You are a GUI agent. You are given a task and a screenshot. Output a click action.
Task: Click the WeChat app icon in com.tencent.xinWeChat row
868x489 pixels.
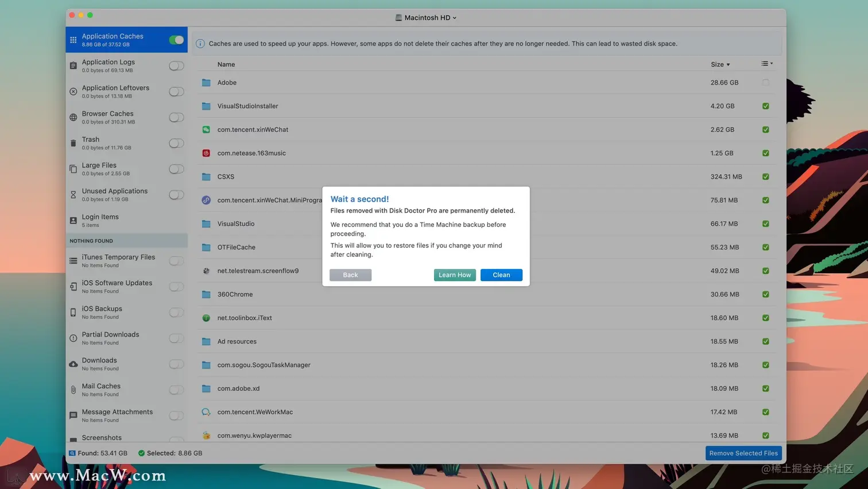coord(206,130)
